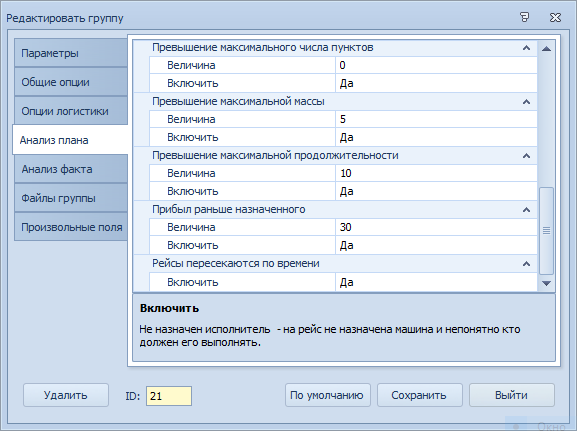Edit Величина value 30 for Прибыл раньше назначенного
This screenshot has width=577, height=431.
click(436, 227)
